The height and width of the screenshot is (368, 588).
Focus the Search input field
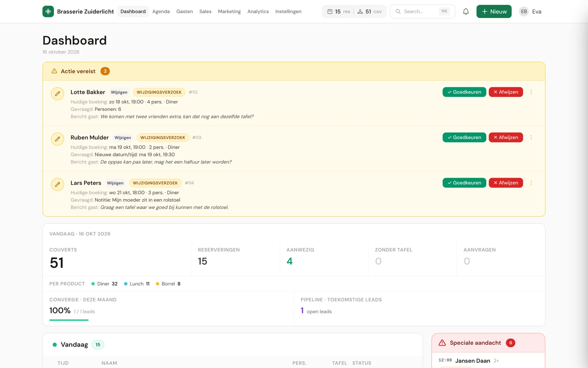[423, 11]
